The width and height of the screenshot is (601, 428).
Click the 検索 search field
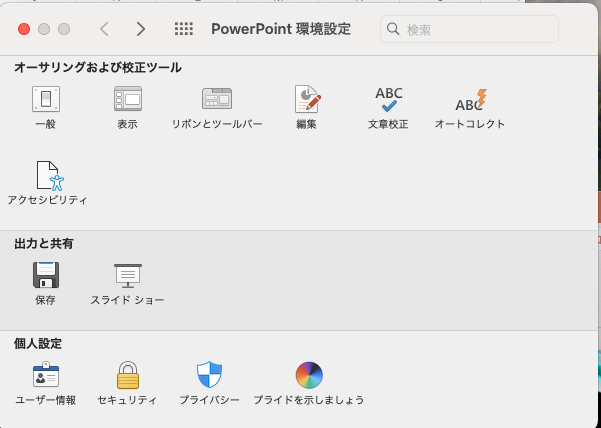coord(470,29)
